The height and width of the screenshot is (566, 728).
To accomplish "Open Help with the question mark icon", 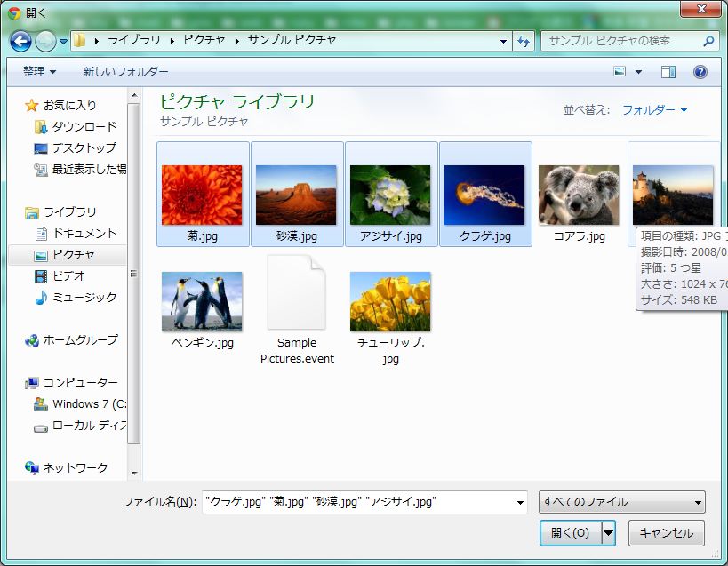I will (700, 71).
